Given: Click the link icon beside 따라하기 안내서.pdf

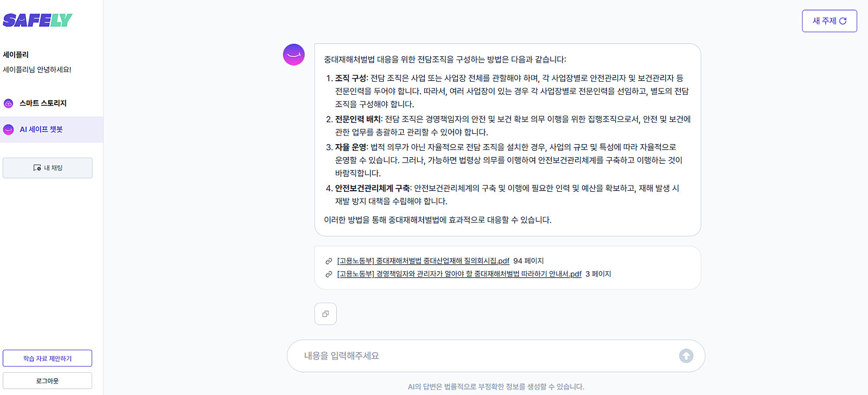Looking at the screenshot, I should pyautogui.click(x=329, y=274).
